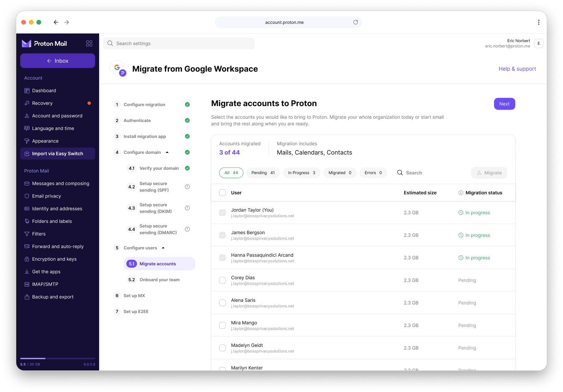Click the Google to Proton migration logo
The height and width of the screenshot is (392, 563).
click(x=118, y=69)
